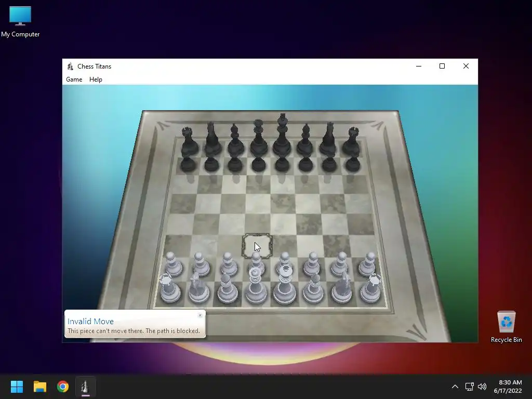This screenshot has width=532, height=399.
Task: Select the white king-side knight
Action: [342, 288]
